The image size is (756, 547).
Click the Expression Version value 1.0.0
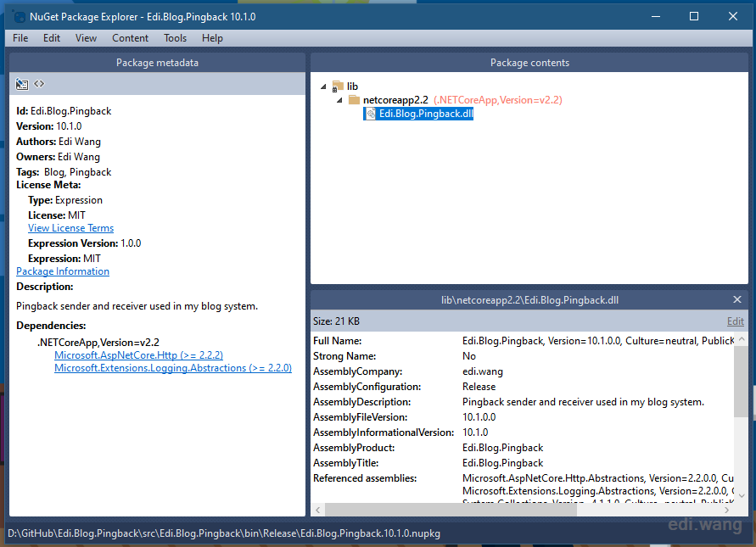pyautogui.click(x=131, y=243)
